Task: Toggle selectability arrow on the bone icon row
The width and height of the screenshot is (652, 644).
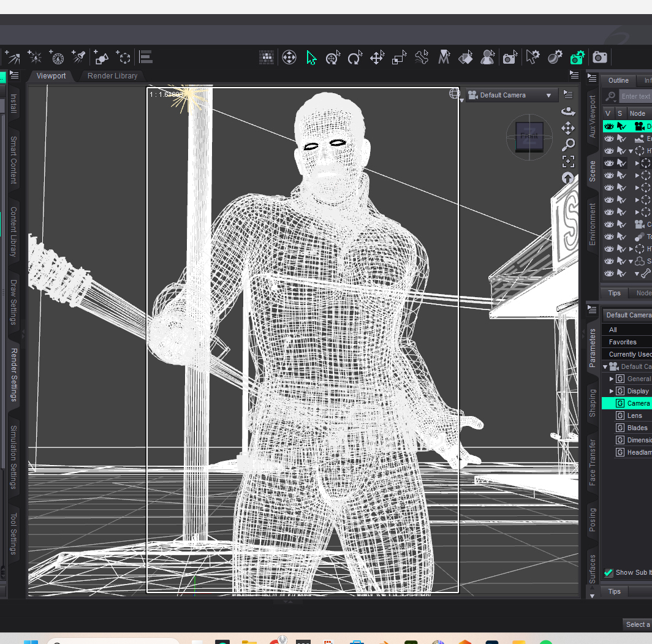Action: (x=621, y=273)
